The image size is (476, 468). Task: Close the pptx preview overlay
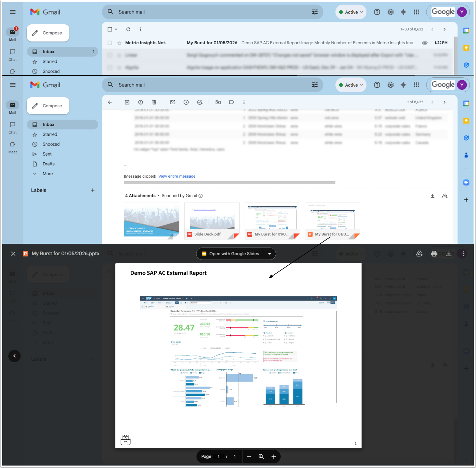13,254
